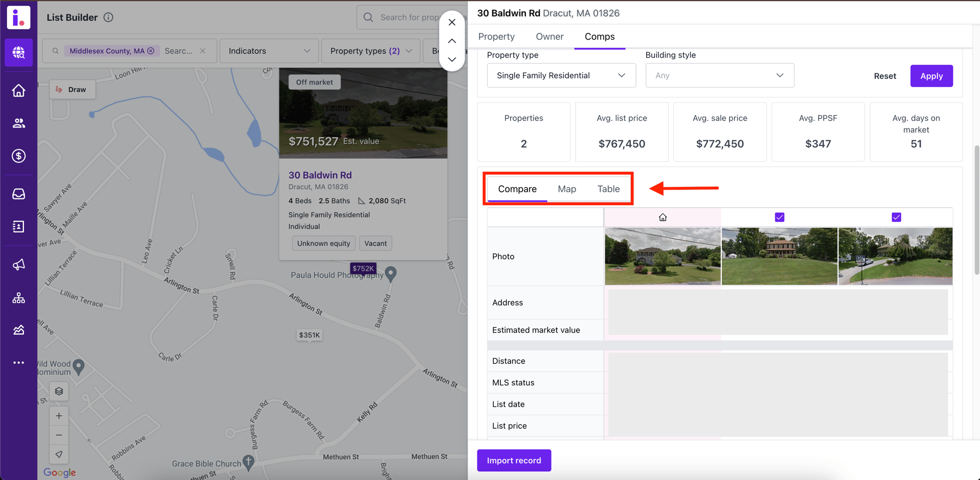Select the Comps tab
Viewport: 980px width, 480px height.
pos(599,37)
